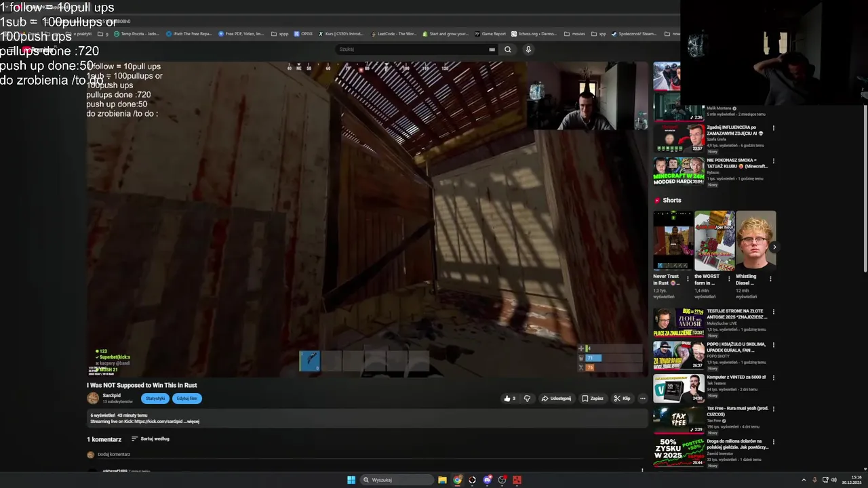Open the OPGG bookmark
This screenshot has width=868, height=488.
(303, 34)
